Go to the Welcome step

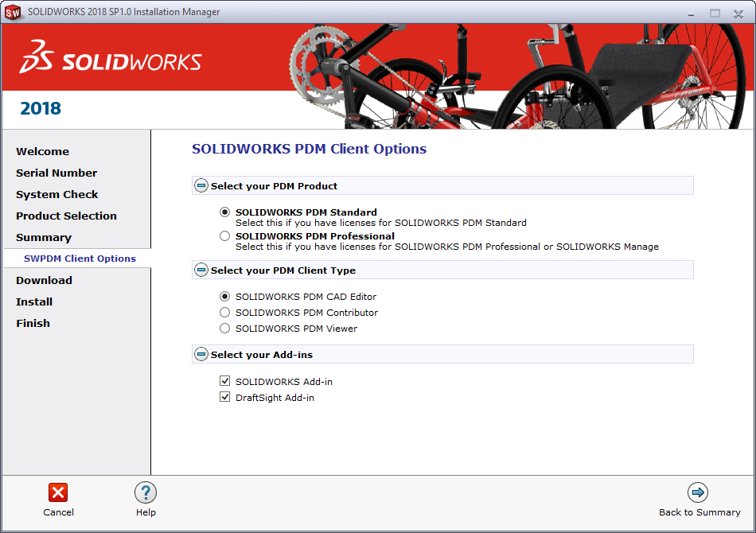click(x=42, y=151)
